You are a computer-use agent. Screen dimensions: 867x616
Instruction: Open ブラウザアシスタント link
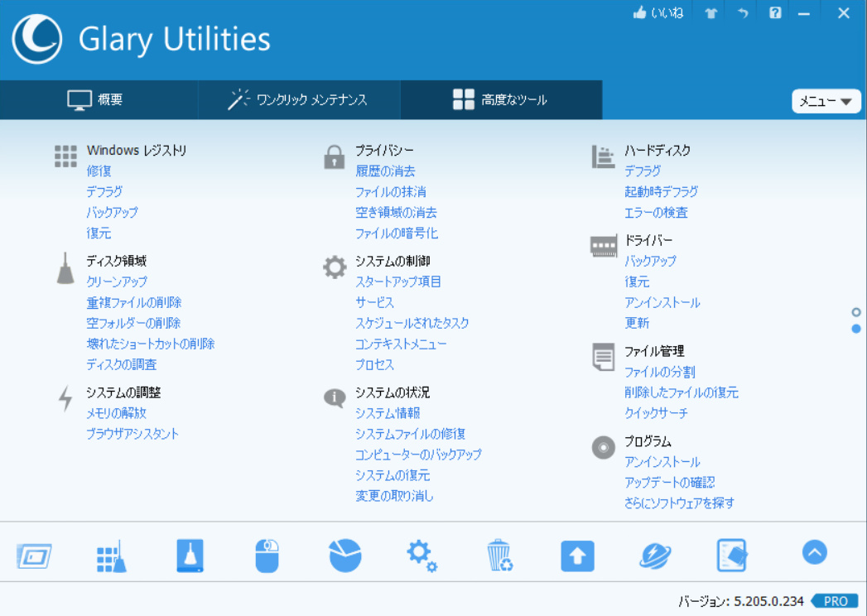click(x=132, y=434)
